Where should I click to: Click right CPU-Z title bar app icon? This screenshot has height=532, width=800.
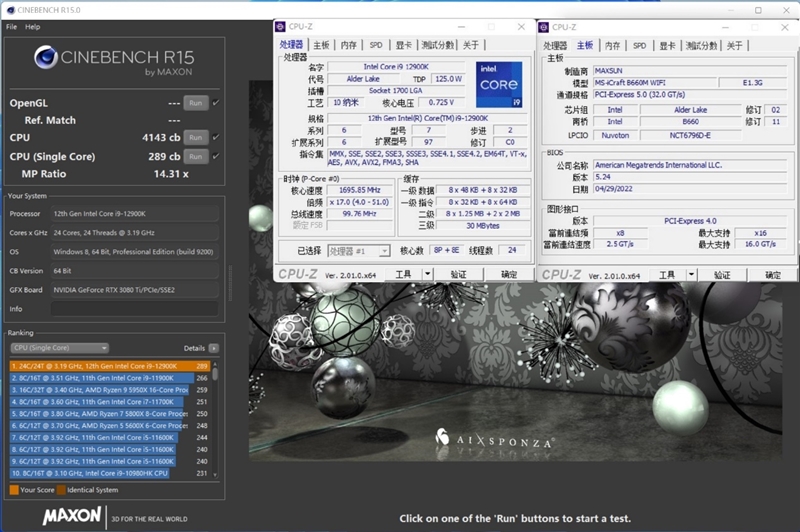point(543,27)
